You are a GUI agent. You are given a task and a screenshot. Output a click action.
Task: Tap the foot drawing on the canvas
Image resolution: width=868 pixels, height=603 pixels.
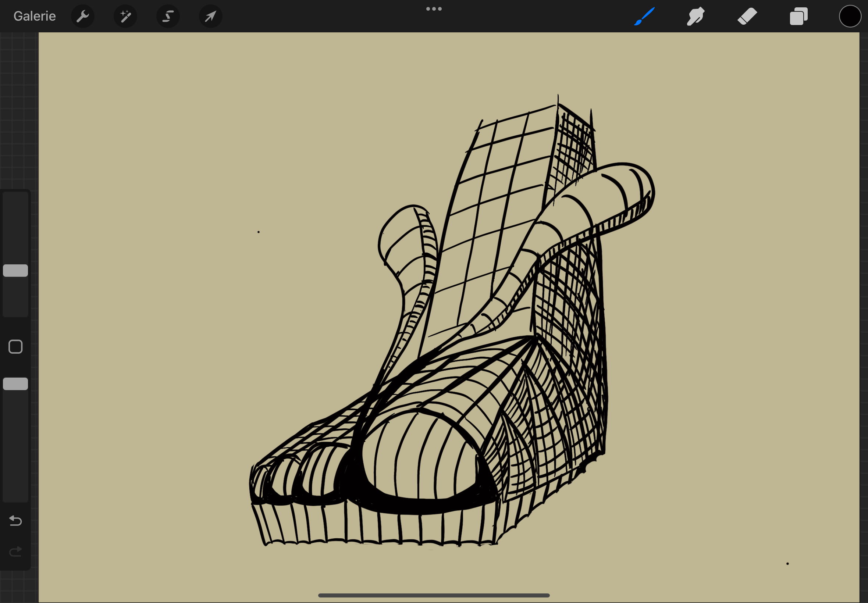(452, 321)
